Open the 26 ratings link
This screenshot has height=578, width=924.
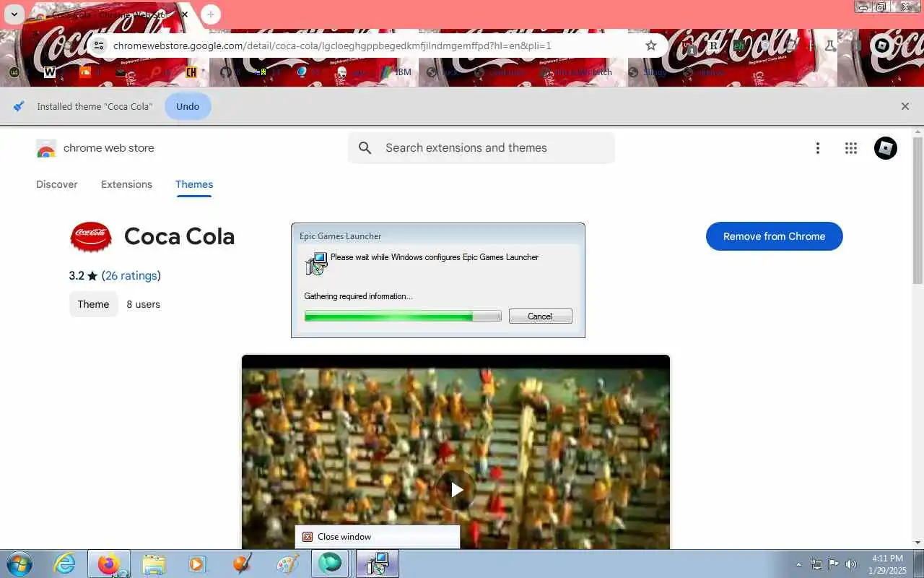(x=131, y=275)
